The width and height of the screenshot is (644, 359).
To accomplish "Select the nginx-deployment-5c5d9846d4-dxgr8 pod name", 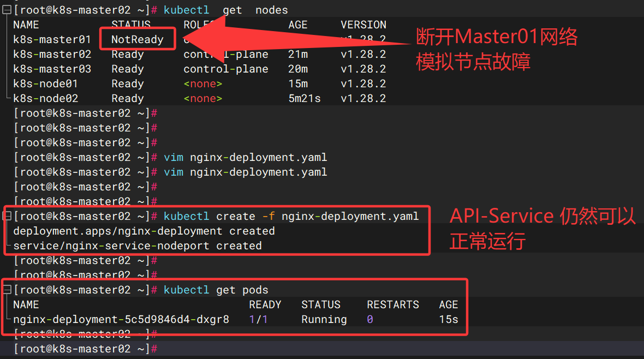I will [x=121, y=319].
